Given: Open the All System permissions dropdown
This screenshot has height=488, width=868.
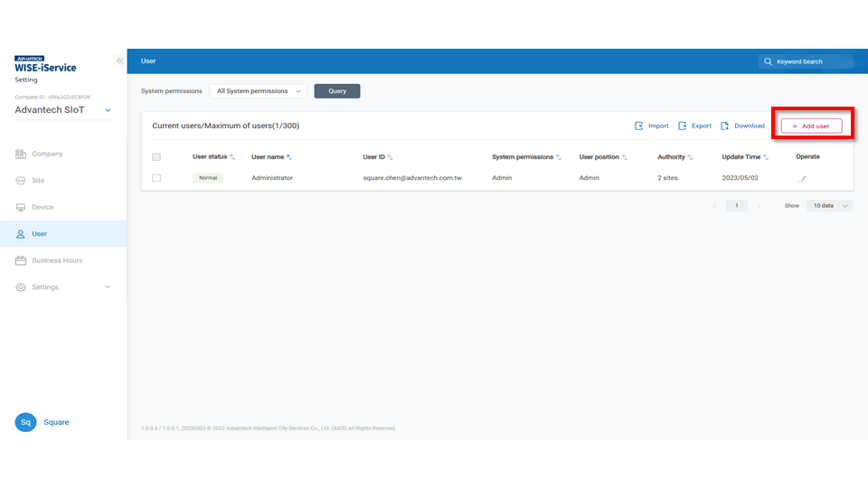Looking at the screenshot, I should [x=258, y=91].
